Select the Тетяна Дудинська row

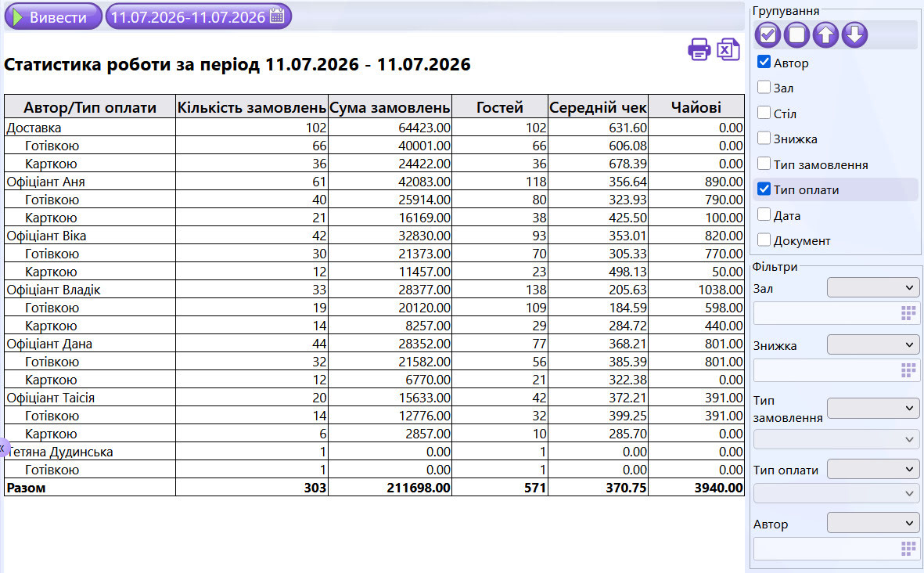(374, 452)
